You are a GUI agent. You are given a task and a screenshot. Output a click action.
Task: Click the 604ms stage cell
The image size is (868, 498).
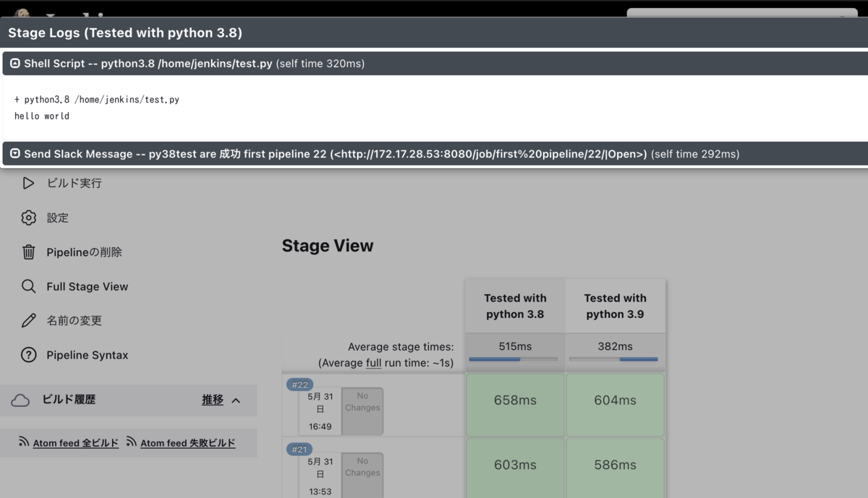[x=615, y=405]
